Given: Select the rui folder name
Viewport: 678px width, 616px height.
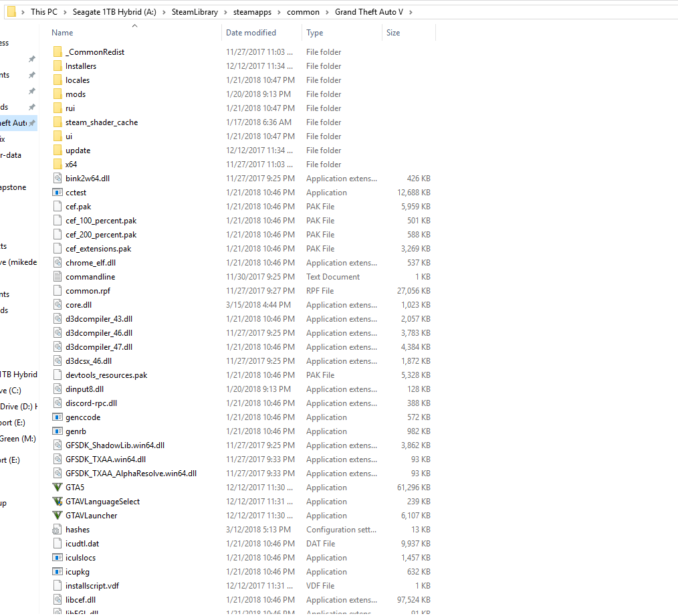Looking at the screenshot, I should tap(70, 108).
